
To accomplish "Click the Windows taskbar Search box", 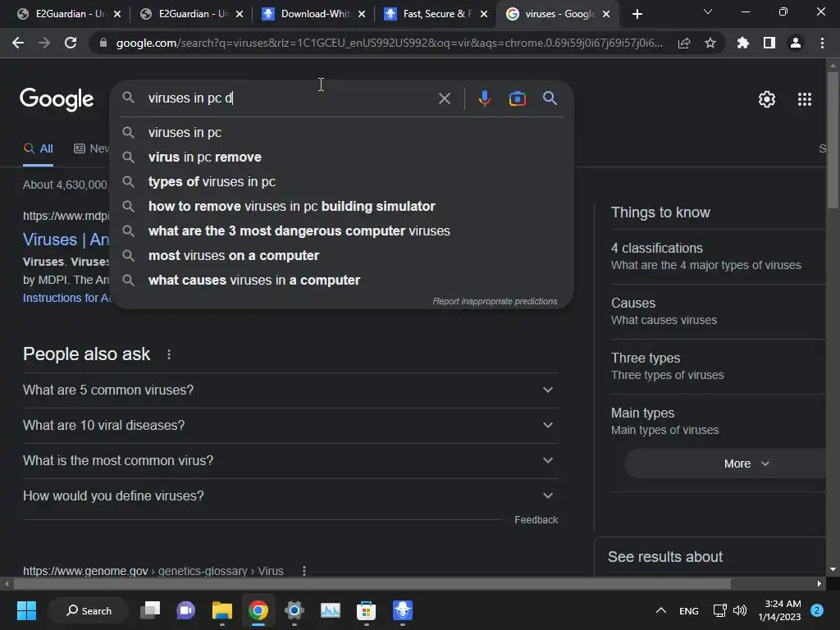I will point(89,610).
